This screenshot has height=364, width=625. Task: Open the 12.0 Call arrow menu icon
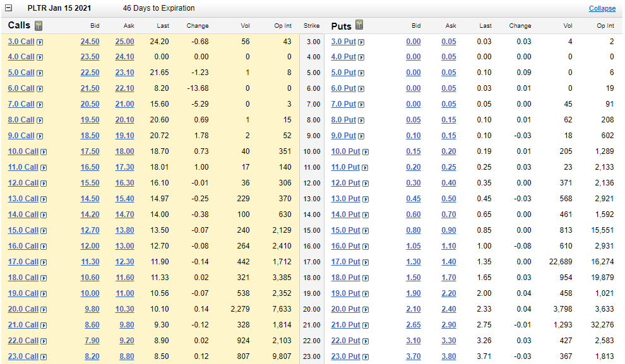(x=44, y=184)
